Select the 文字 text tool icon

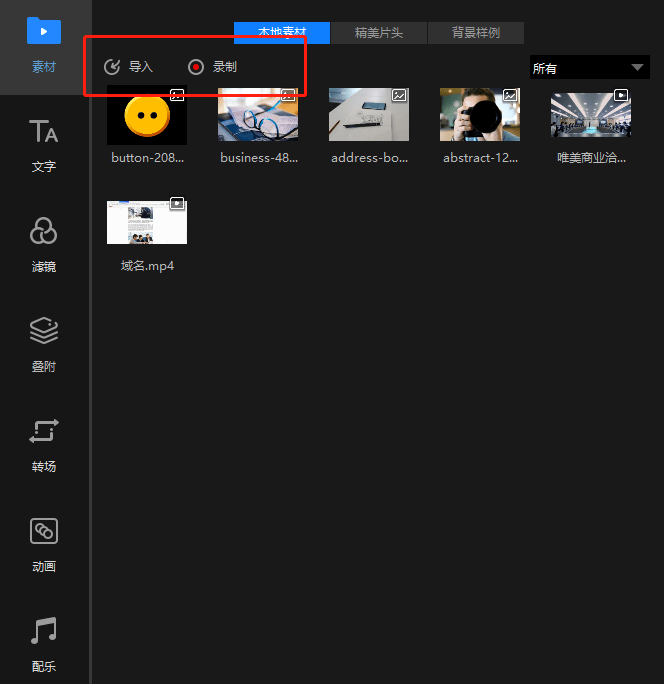(43, 131)
